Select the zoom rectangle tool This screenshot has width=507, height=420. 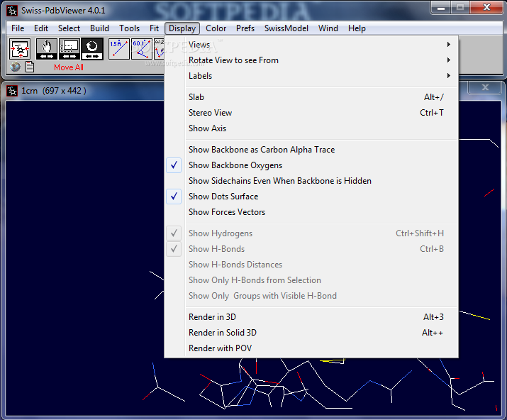69,49
